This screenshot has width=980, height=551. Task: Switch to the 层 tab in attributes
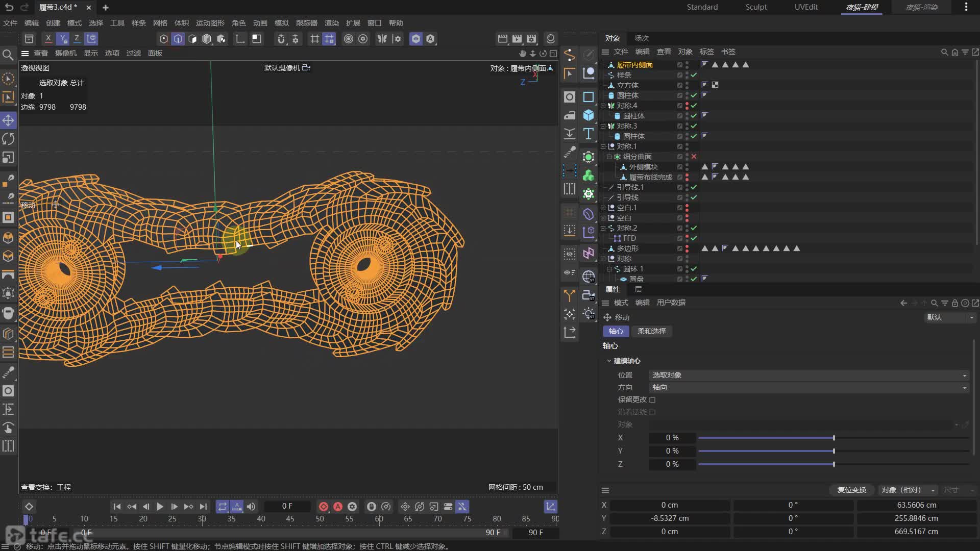point(638,289)
